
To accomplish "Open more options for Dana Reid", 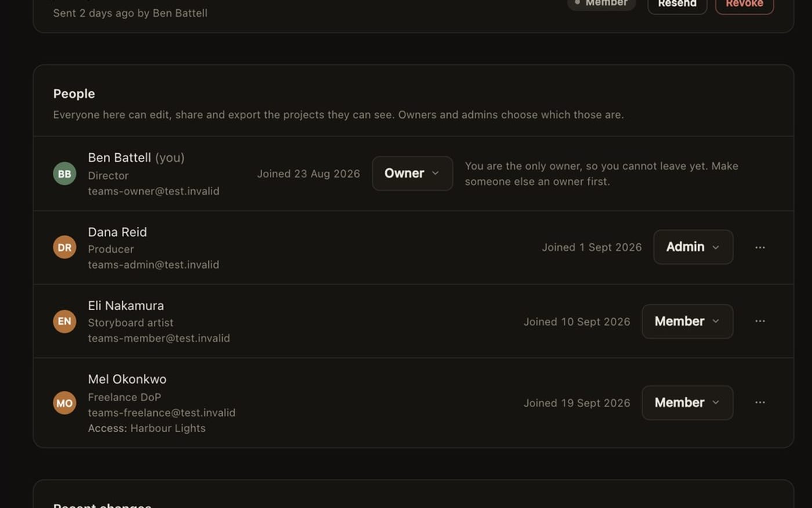I will pos(760,247).
